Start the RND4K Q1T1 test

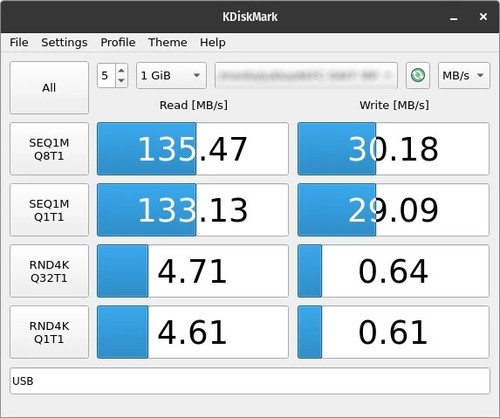tap(49, 332)
